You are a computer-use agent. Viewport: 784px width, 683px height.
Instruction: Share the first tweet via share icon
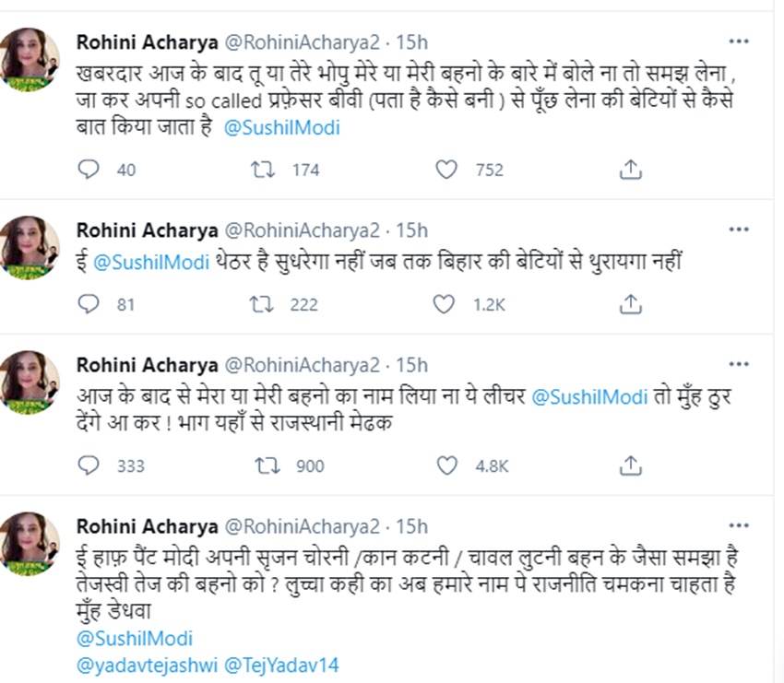point(631,170)
